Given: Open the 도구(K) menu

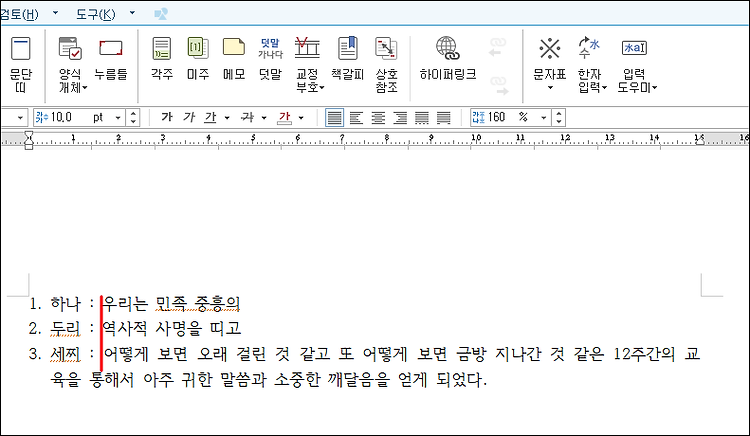Looking at the screenshot, I should click(96, 14).
